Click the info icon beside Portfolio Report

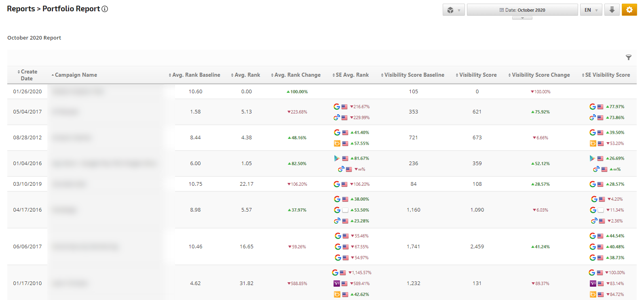[x=105, y=9]
